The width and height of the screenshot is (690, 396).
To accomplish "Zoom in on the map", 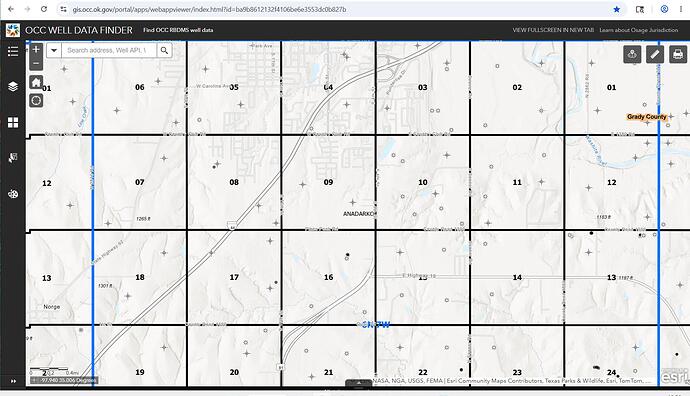I will [x=36, y=49].
